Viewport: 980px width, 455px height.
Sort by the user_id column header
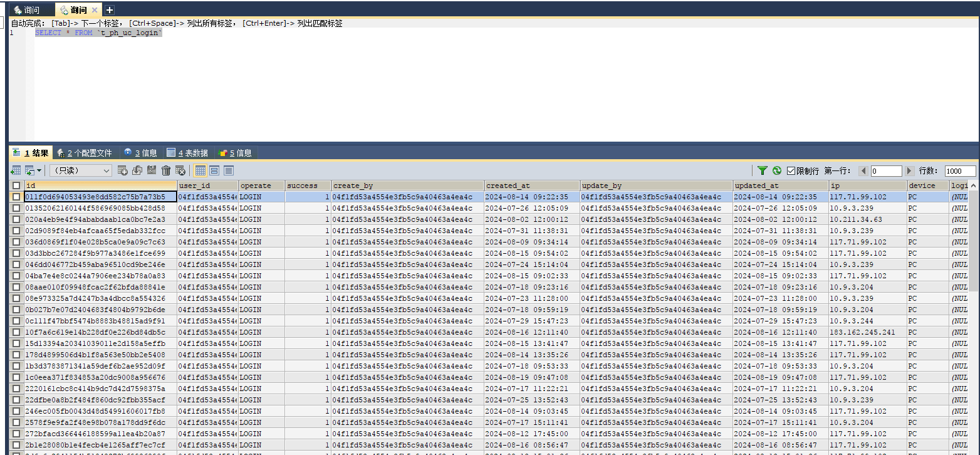tap(207, 186)
